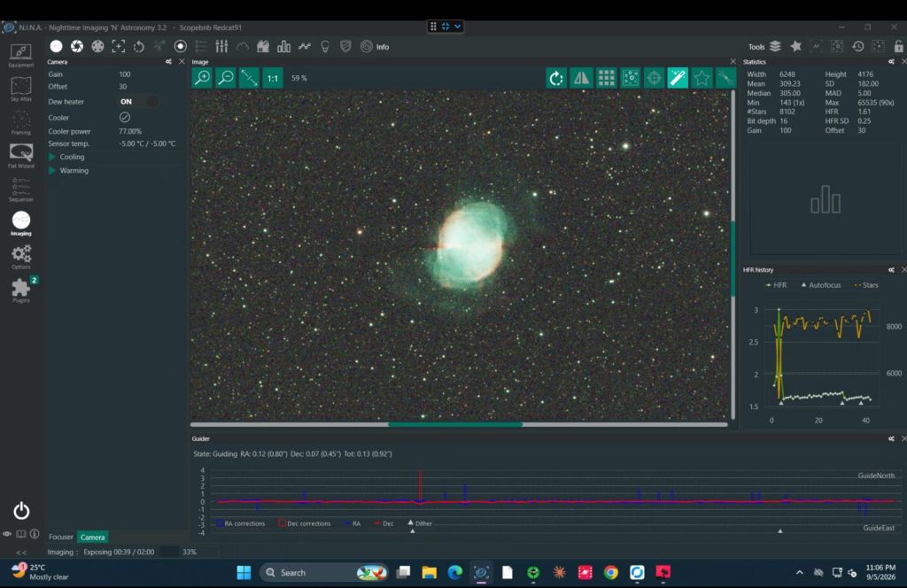The image size is (907, 588).
Task: Toggle the image grid overlay icon
Action: point(606,78)
